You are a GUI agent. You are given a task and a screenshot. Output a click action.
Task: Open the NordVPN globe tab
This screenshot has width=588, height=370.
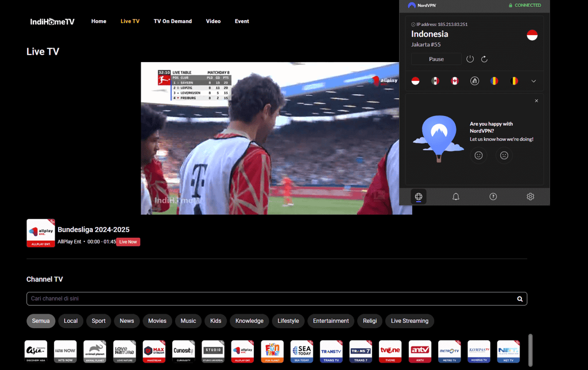pyautogui.click(x=419, y=196)
